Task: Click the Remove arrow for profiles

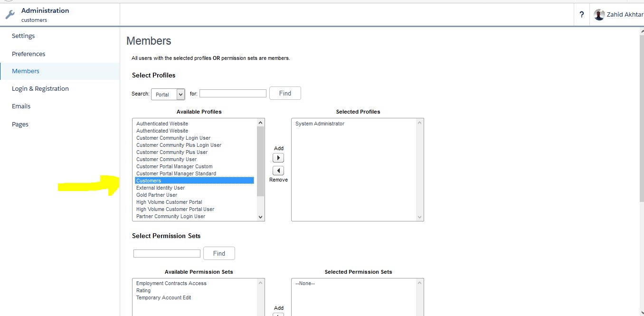Action: [278, 171]
